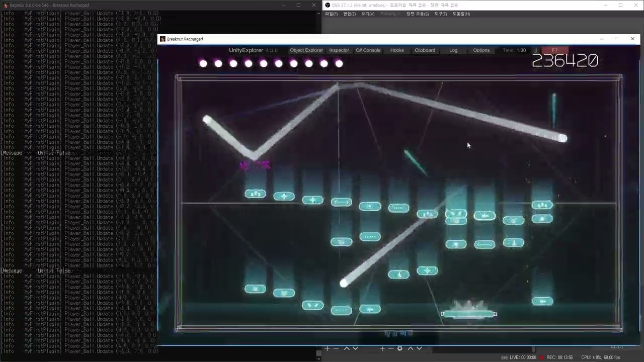Open UnityExplorer Options
This screenshot has height=362, width=644.
point(481,50)
